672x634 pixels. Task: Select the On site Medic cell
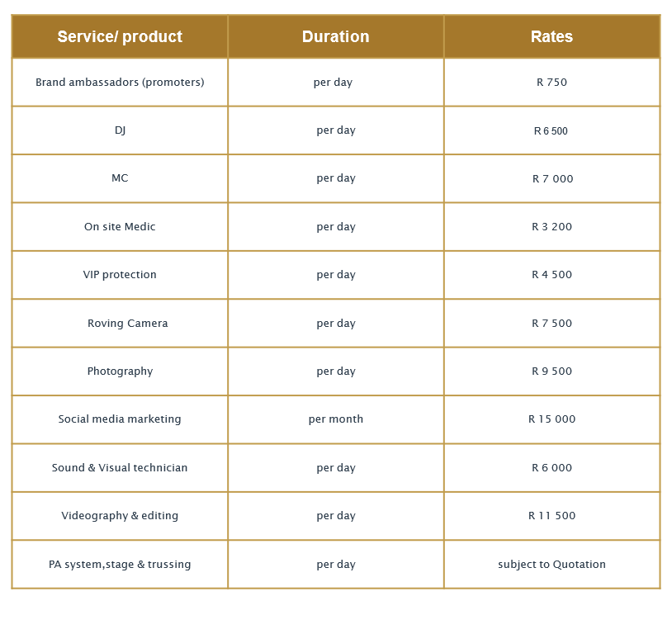coord(120,227)
